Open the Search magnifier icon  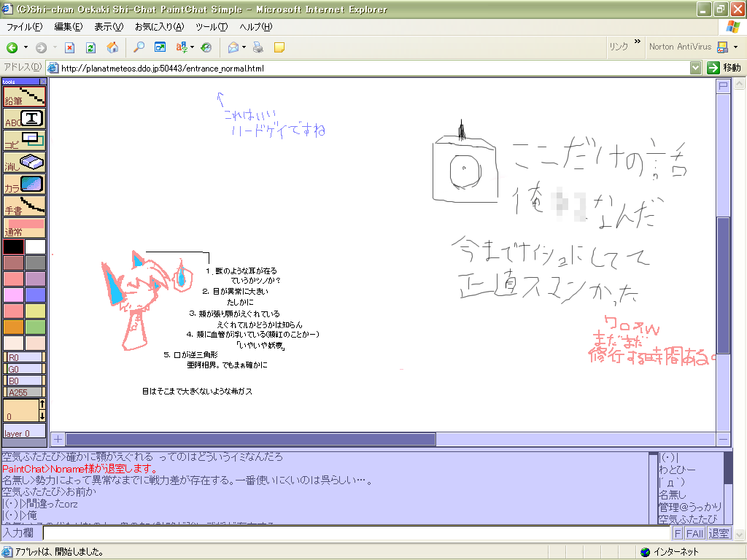(x=139, y=47)
